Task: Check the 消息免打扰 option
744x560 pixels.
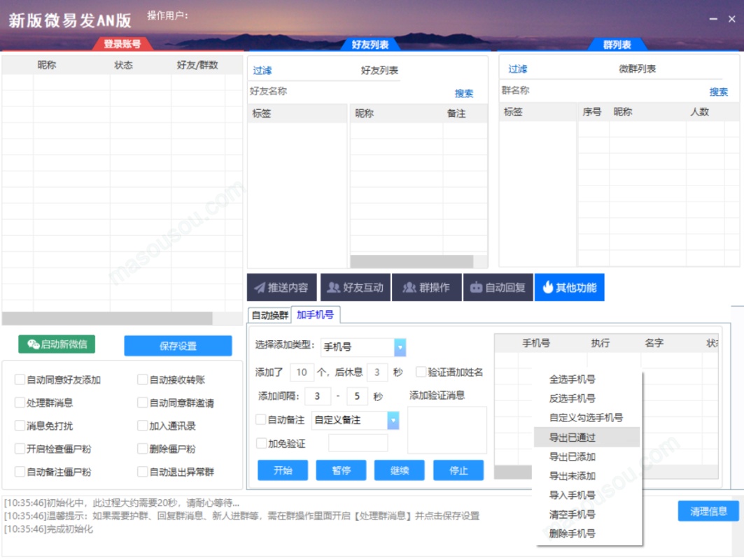Action: [x=20, y=426]
